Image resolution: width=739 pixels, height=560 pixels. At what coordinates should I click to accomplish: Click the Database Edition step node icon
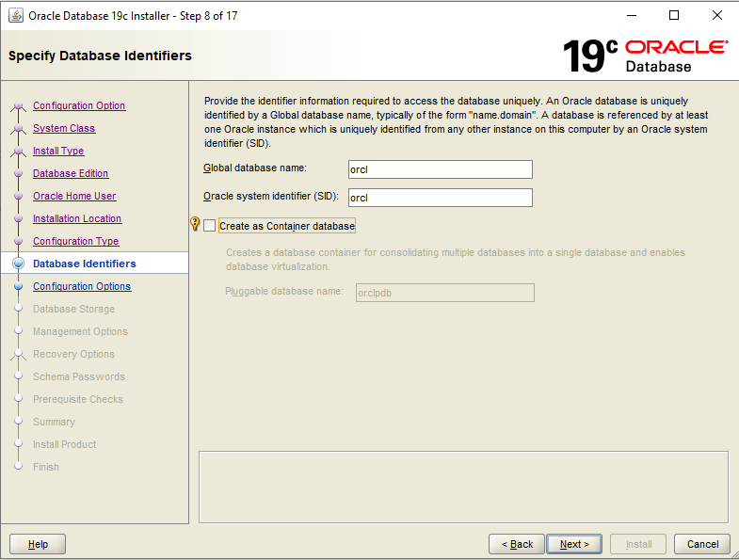coord(19,173)
